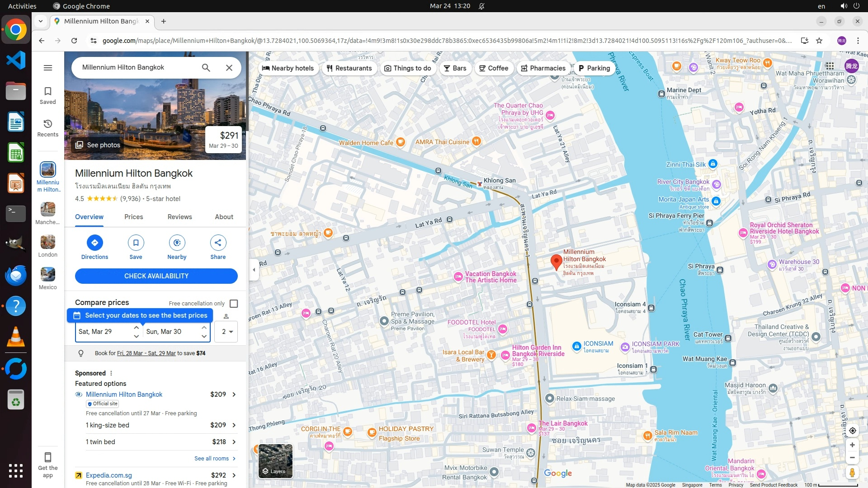Switch to the Prices tab
This screenshot has width=868, height=488.
coord(133,217)
